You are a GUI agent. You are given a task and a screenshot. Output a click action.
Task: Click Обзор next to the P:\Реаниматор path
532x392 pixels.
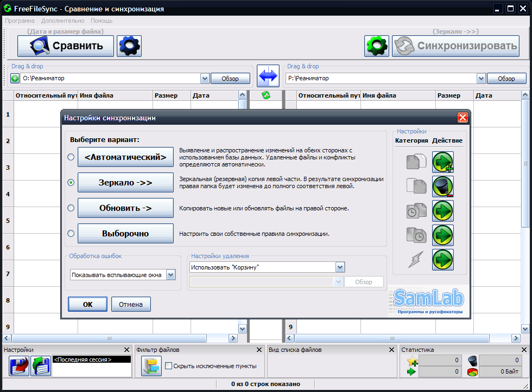coord(506,79)
